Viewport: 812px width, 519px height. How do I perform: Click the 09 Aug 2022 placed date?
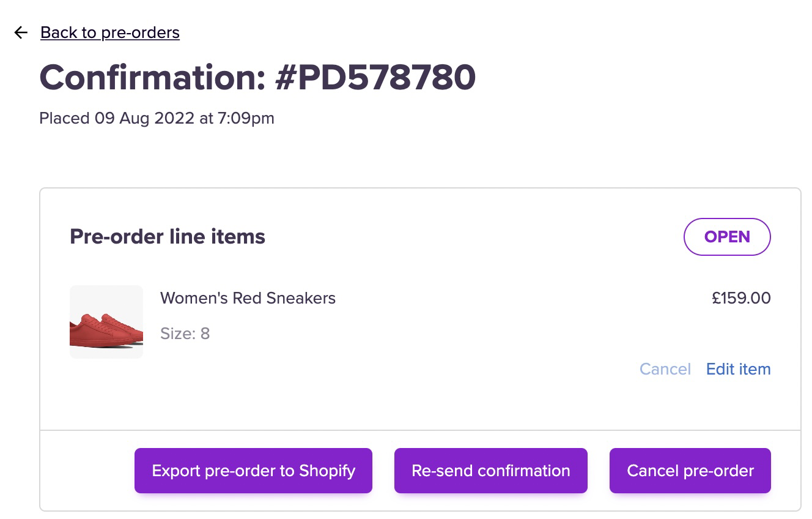(144, 118)
